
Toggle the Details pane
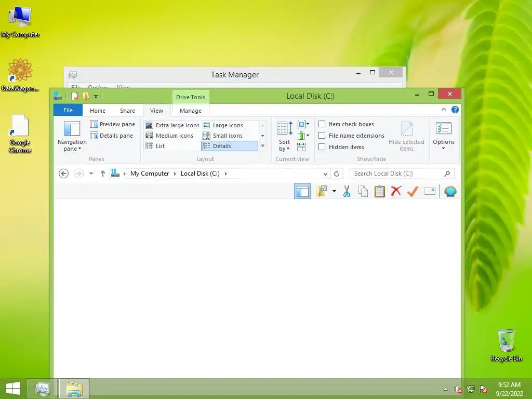[x=111, y=136]
